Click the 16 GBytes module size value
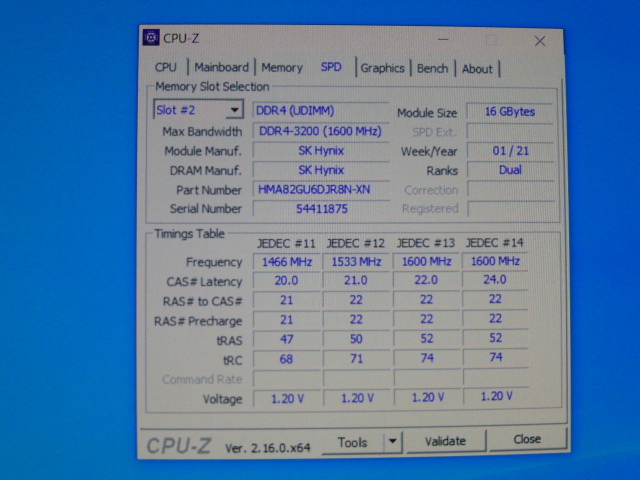640x480 pixels. (x=510, y=111)
